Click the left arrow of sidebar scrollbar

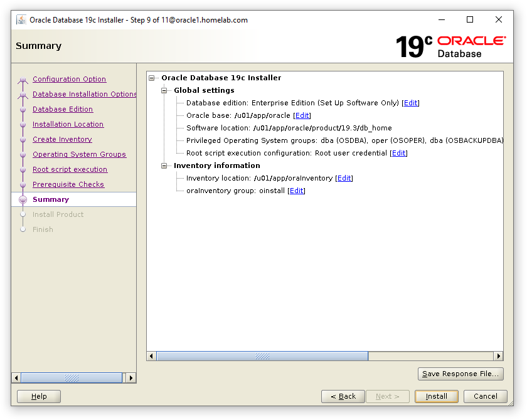point(16,378)
